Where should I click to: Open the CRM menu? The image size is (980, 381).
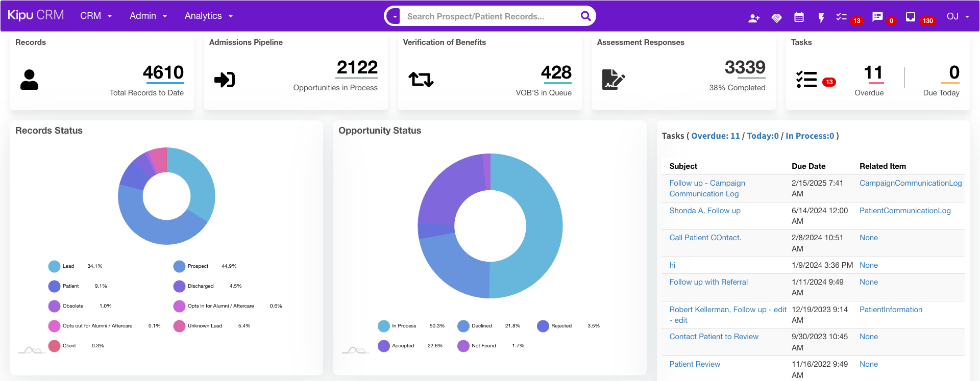click(95, 16)
